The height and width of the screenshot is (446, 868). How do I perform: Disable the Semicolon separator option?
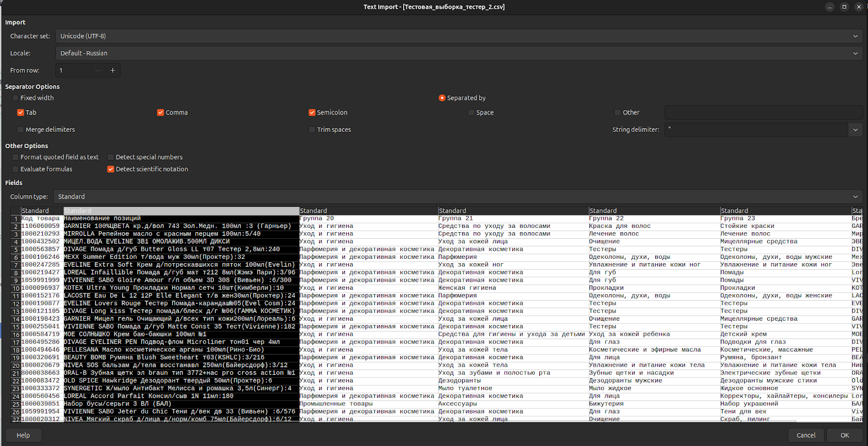312,113
